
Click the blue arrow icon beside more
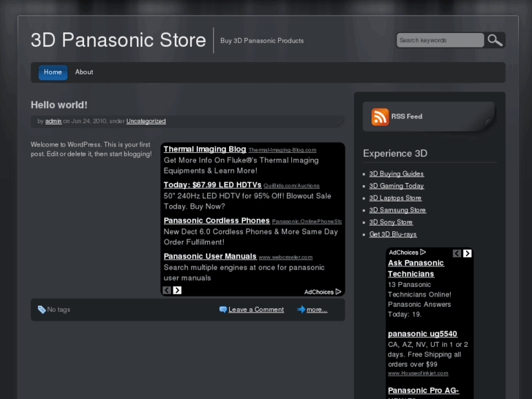point(301,310)
